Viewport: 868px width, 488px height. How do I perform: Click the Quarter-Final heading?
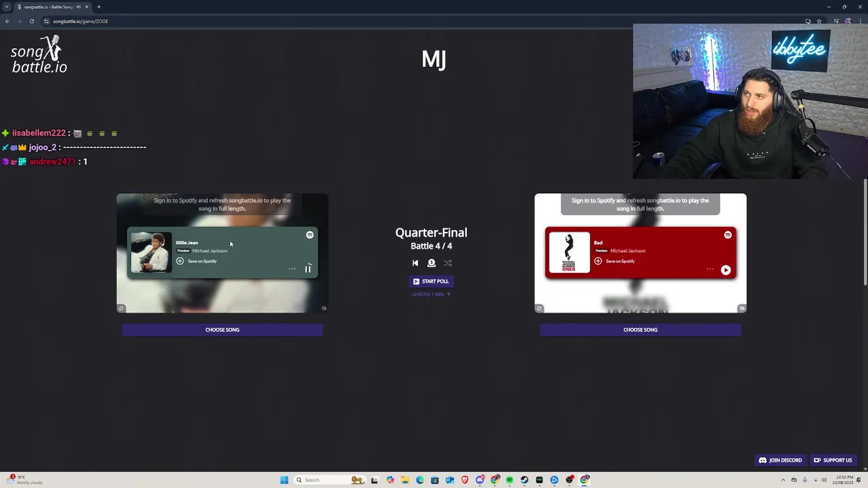coord(431,232)
